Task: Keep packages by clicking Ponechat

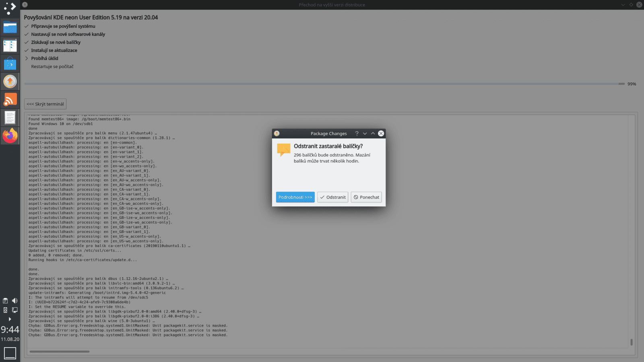Action: tap(366, 197)
